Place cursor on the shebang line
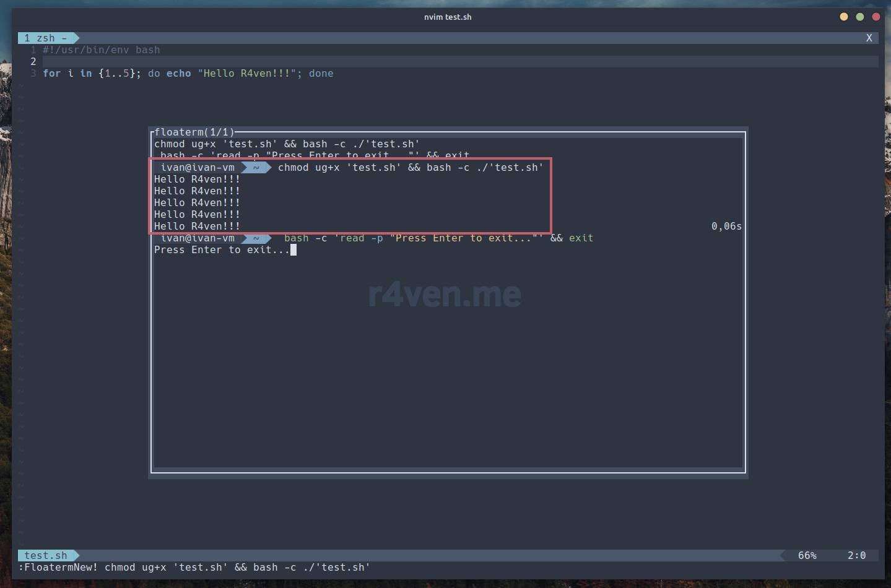This screenshot has width=891, height=588. [101, 50]
